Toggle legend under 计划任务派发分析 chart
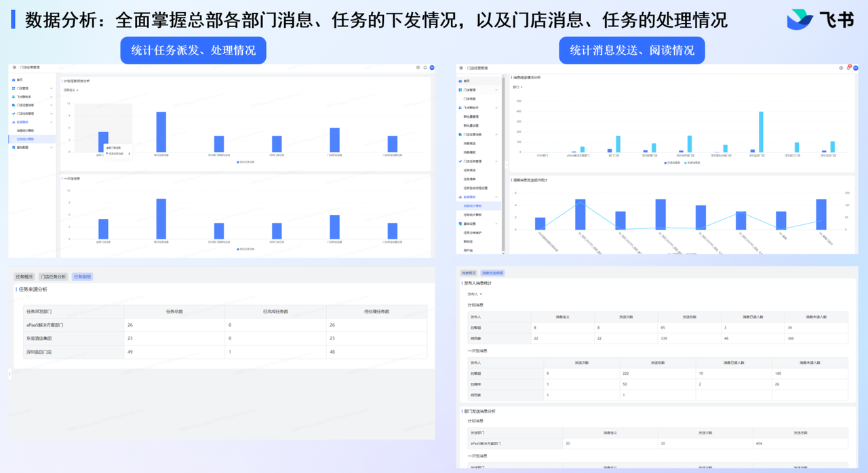 click(245, 163)
